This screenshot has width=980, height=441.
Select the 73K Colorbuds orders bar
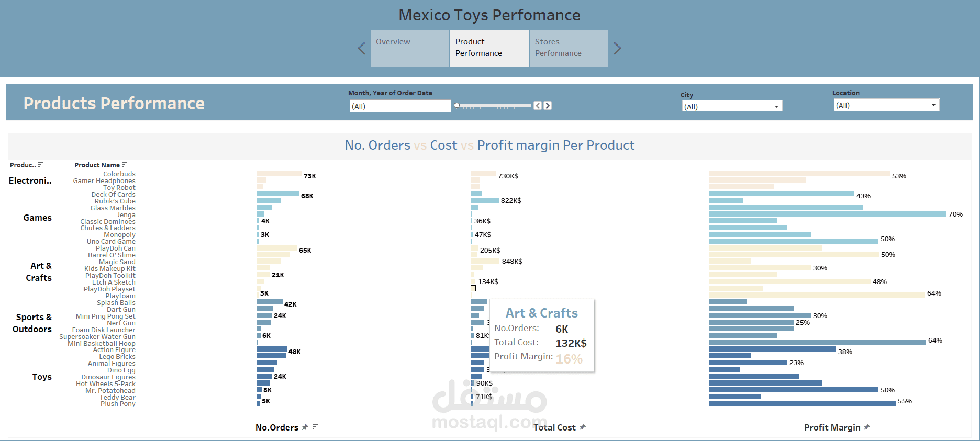[279, 173]
